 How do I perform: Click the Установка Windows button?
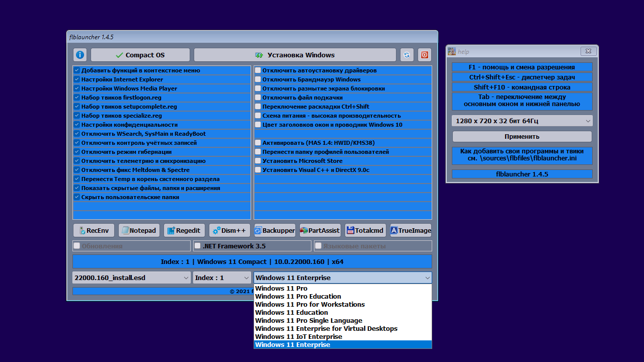coord(295,55)
